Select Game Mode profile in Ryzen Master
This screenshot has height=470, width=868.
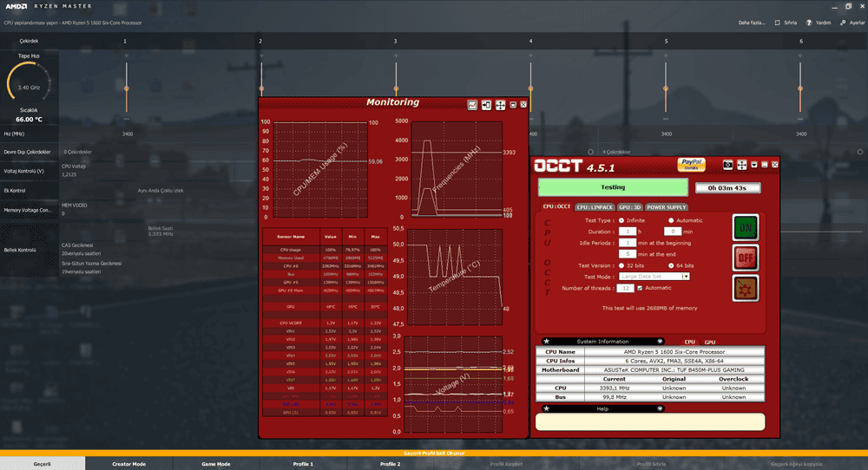click(x=216, y=464)
